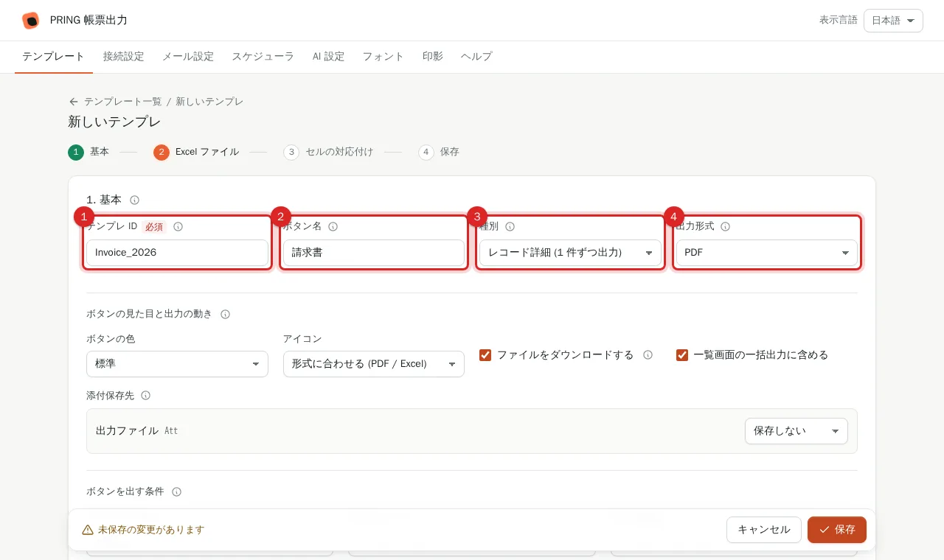This screenshot has width=944, height=560.
Task: Open the メール設定 tab
Action: coord(188,57)
